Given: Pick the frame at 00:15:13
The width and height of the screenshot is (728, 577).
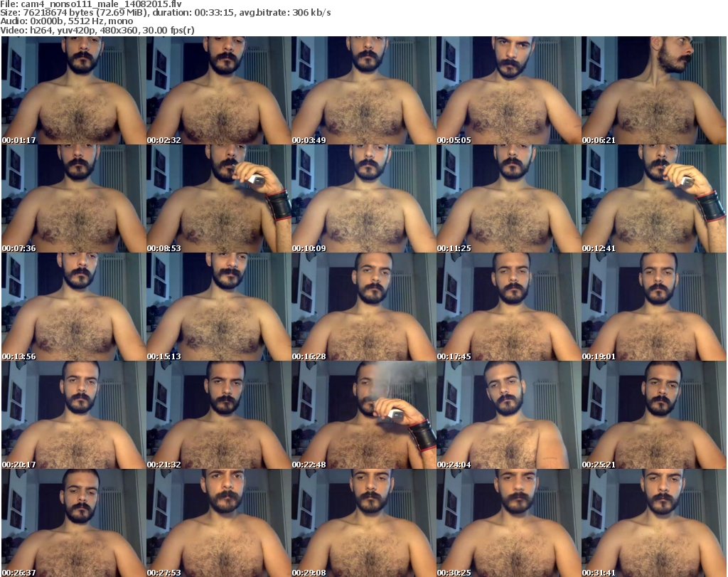Looking at the screenshot, I should tap(219, 307).
